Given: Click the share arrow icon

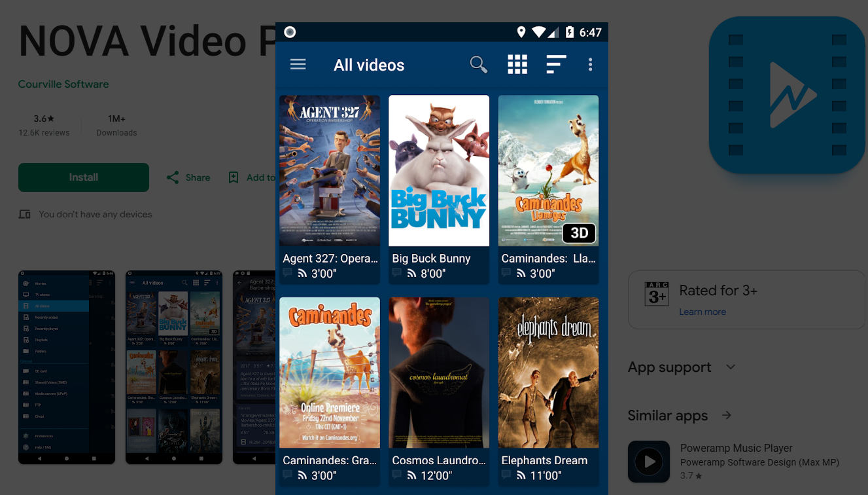Looking at the screenshot, I should coord(173,177).
